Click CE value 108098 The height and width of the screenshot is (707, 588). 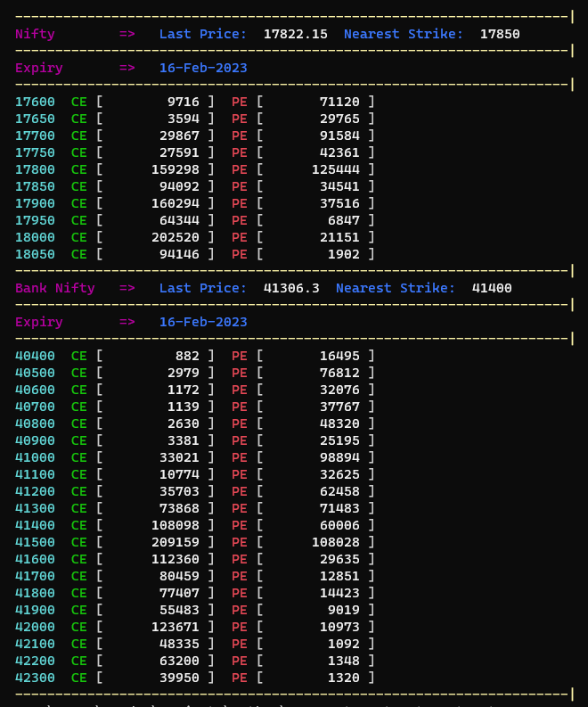pos(176,525)
